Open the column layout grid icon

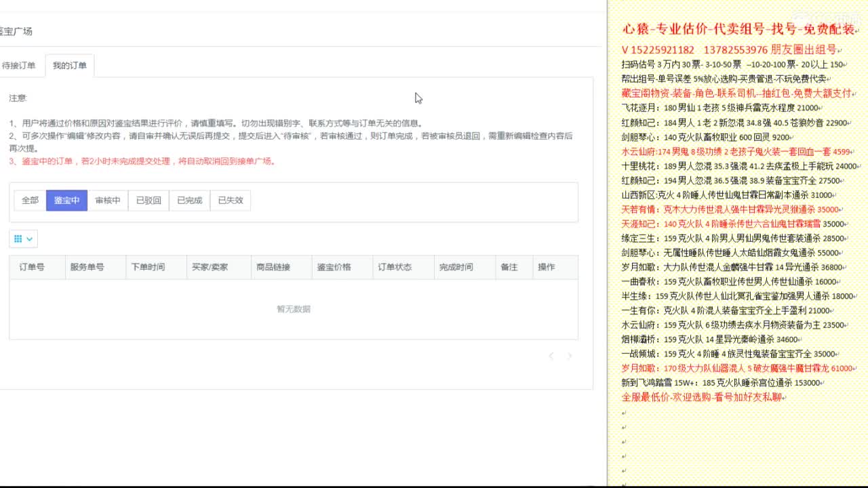point(18,238)
